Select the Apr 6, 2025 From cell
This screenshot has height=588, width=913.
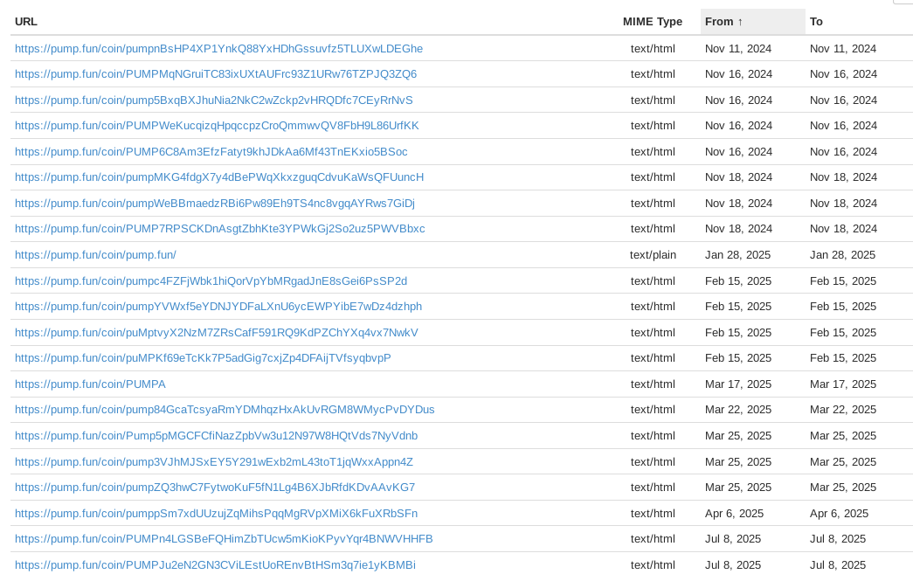click(x=734, y=514)
